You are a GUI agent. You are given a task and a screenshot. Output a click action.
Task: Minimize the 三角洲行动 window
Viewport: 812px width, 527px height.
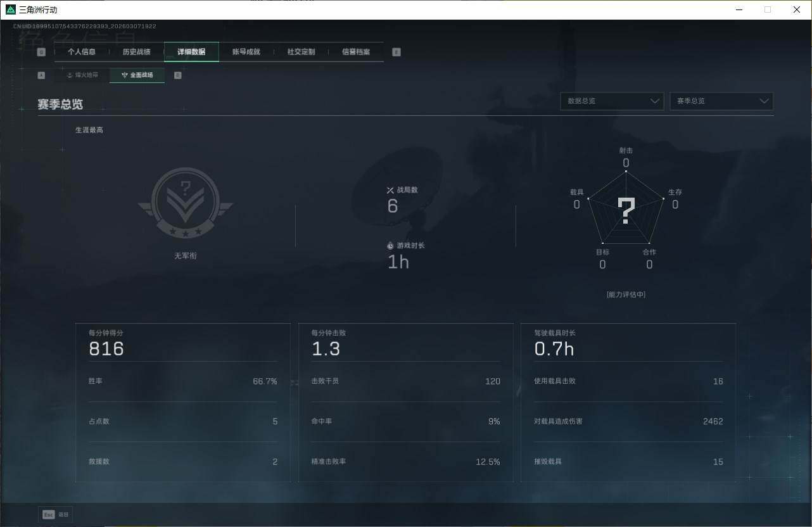click(739, 10)
